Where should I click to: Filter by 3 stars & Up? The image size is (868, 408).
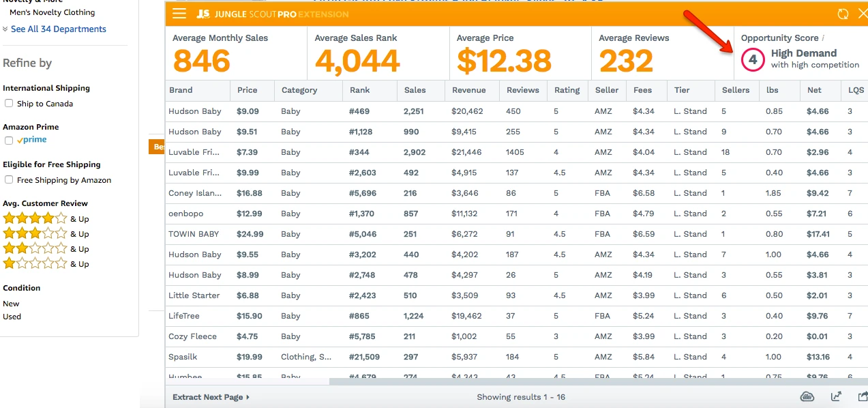[x=46, y=234]
